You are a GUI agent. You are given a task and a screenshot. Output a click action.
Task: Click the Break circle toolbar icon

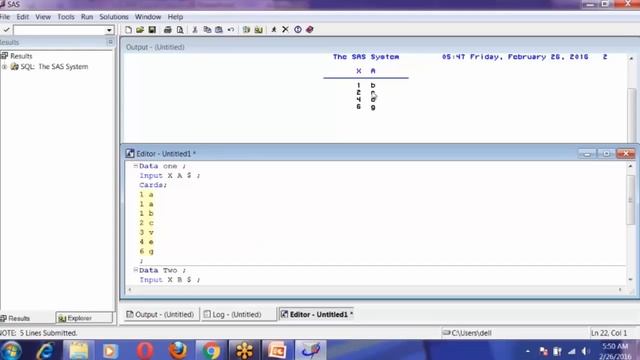[x=298, y=29]
